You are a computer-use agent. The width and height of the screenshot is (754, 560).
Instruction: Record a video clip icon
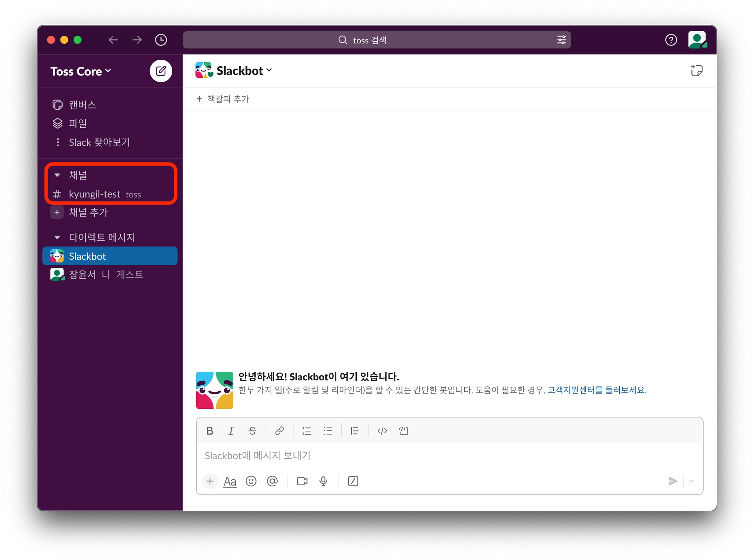(x=302, y=481)
